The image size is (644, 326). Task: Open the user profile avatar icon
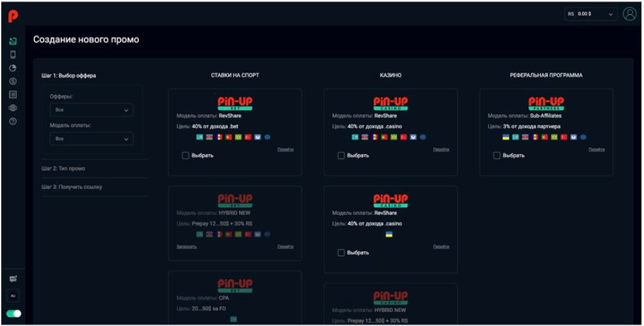click(x=630, y=14)
